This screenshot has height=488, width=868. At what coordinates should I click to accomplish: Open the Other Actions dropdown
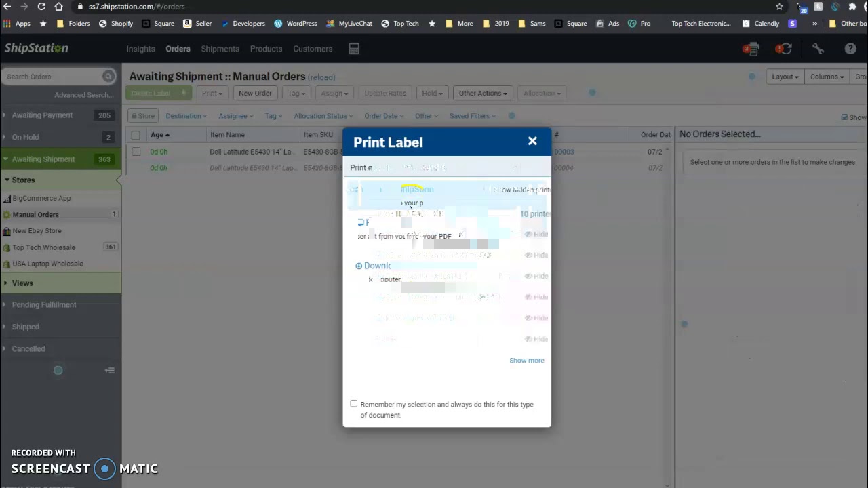coord(483,94)
